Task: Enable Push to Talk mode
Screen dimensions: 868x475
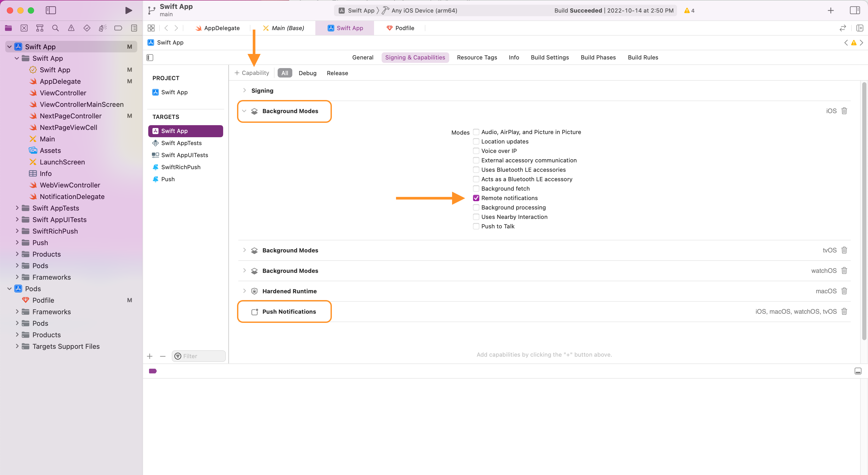Action: pos(476,226)
